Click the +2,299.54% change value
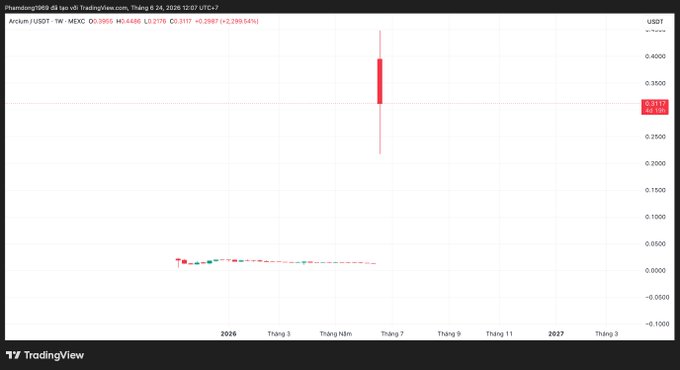 coord(239,21)
